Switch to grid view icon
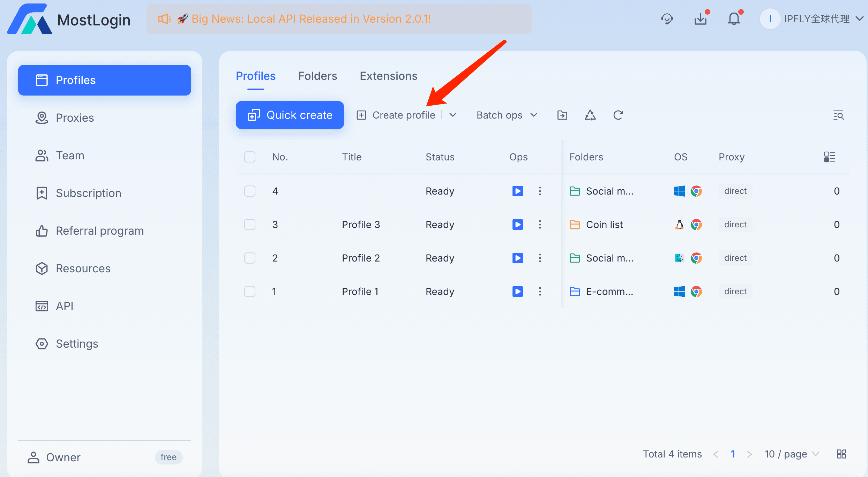This screenshot has height=477, width=868. tap(841, 454)
